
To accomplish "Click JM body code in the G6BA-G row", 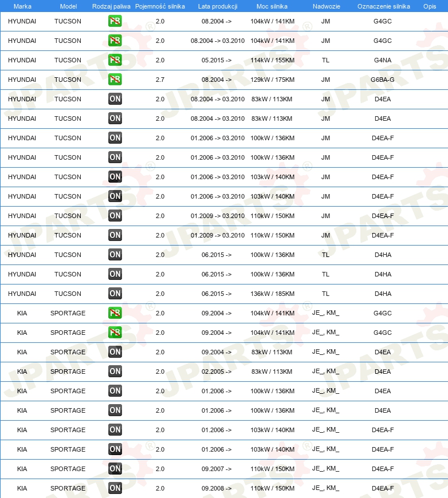I will 325,80.
